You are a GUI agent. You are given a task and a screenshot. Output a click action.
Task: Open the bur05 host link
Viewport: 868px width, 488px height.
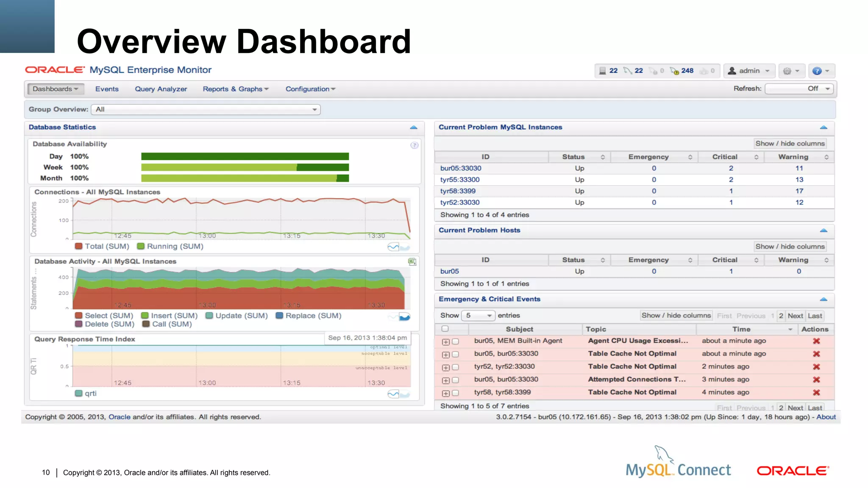[449, 272]
